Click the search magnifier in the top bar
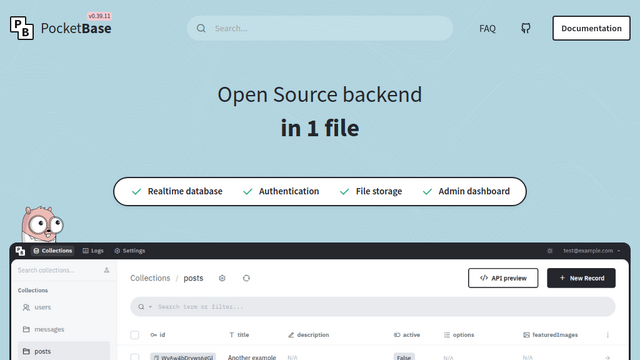Image resolution: width=640 pixels, height=360 pixels. click(201, 28)
